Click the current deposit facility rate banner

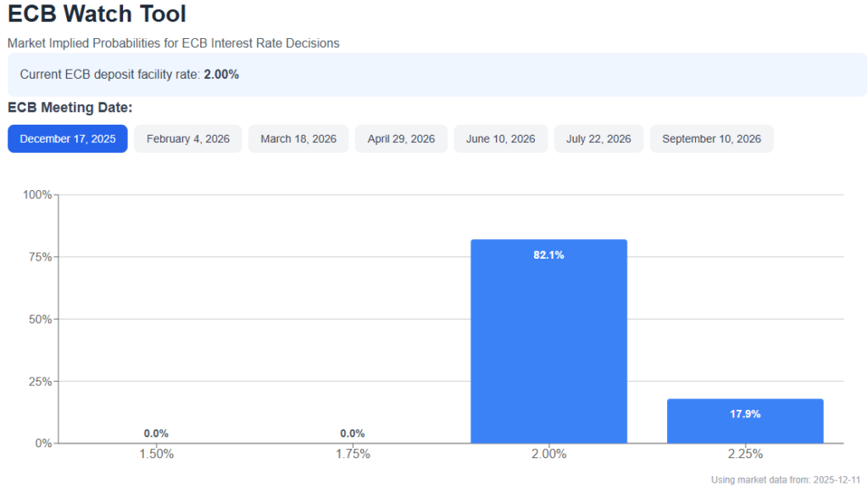437,75
